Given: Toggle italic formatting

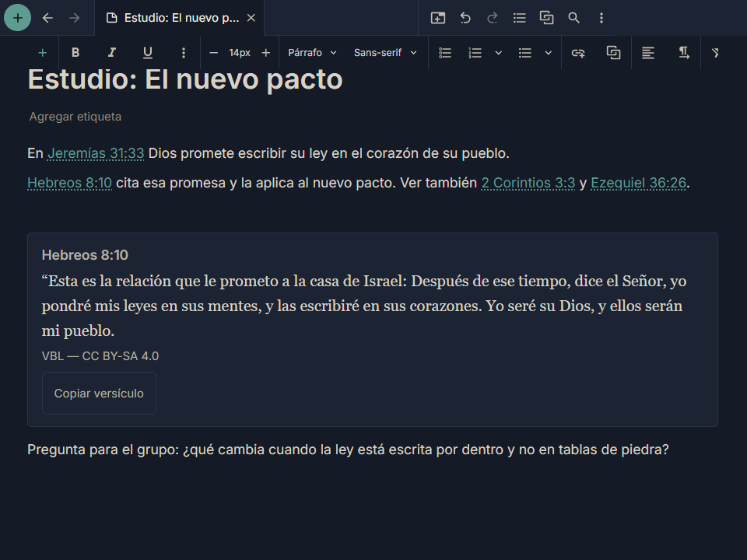Looking at the screenshot, I should pyautogui.click(x=111, y=53).
